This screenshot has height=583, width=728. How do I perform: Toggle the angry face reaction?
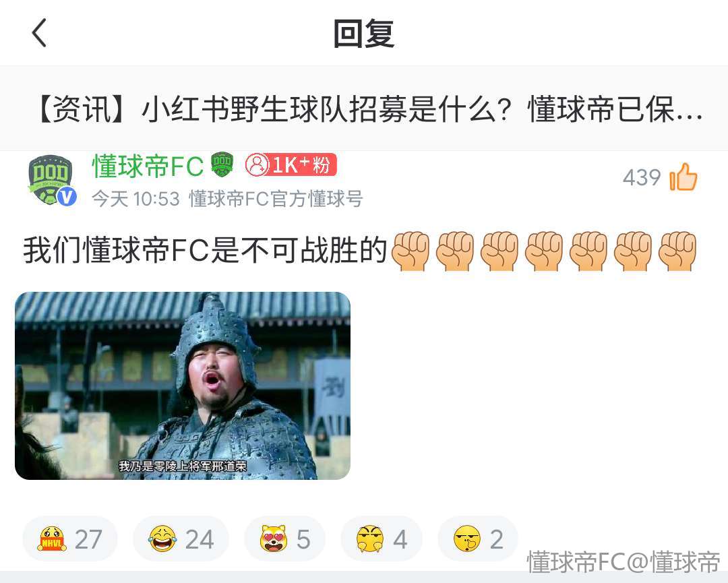tap(381, 539)
